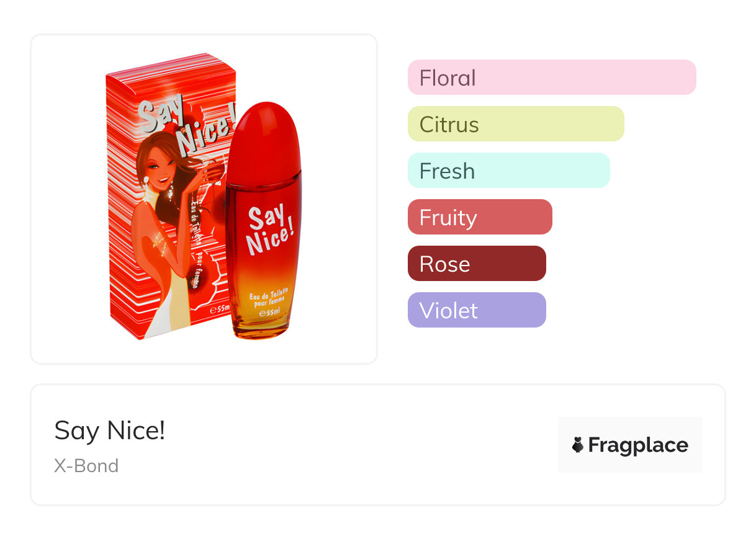Click the "Say Nice!" text on the bottle
756x536 pixels.
pyautogui.click(x=269, y=230)
